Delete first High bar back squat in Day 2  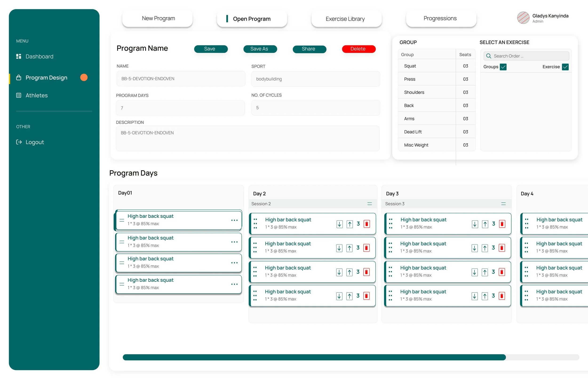[366, 224]
